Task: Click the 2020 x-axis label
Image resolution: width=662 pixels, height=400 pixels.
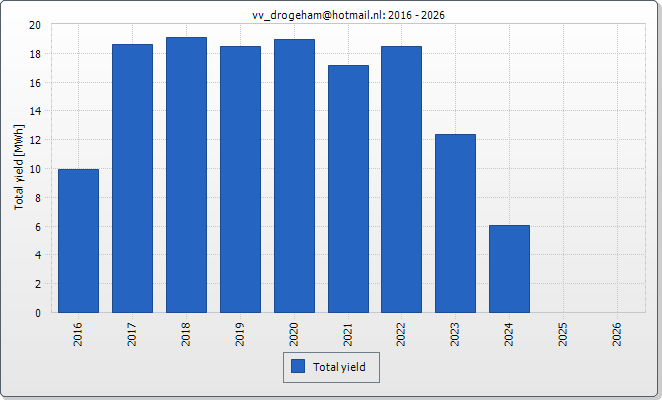Action: (294, 334)
